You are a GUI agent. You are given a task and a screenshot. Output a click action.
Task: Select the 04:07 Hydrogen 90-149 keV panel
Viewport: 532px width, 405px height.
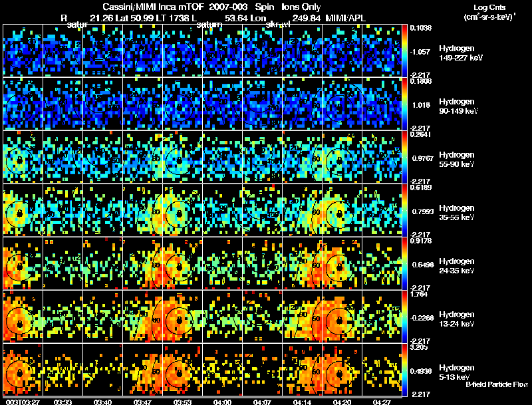click(262, 104)
